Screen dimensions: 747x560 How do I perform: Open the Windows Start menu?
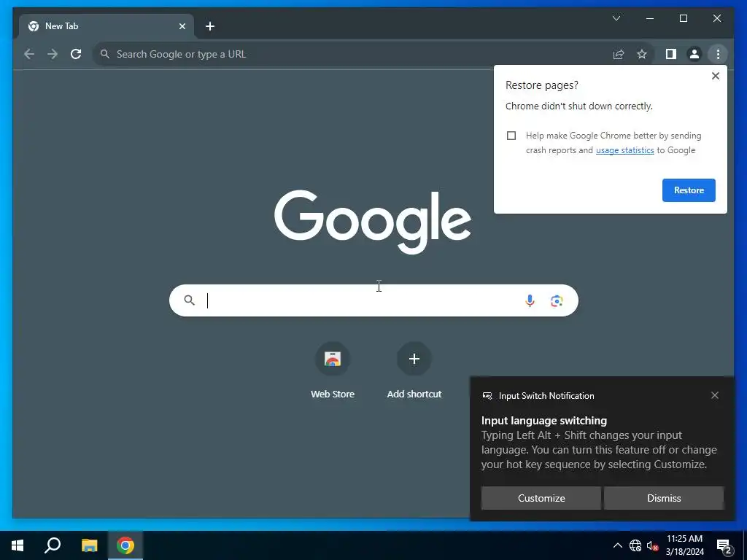pyautogui.click(x=18, y=545)
